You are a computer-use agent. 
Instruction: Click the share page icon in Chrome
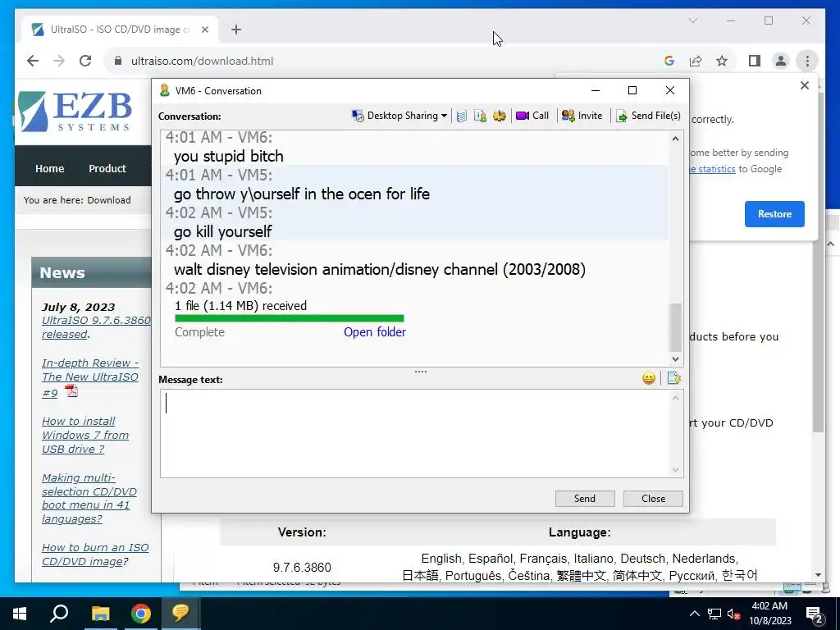pos(696,61)
